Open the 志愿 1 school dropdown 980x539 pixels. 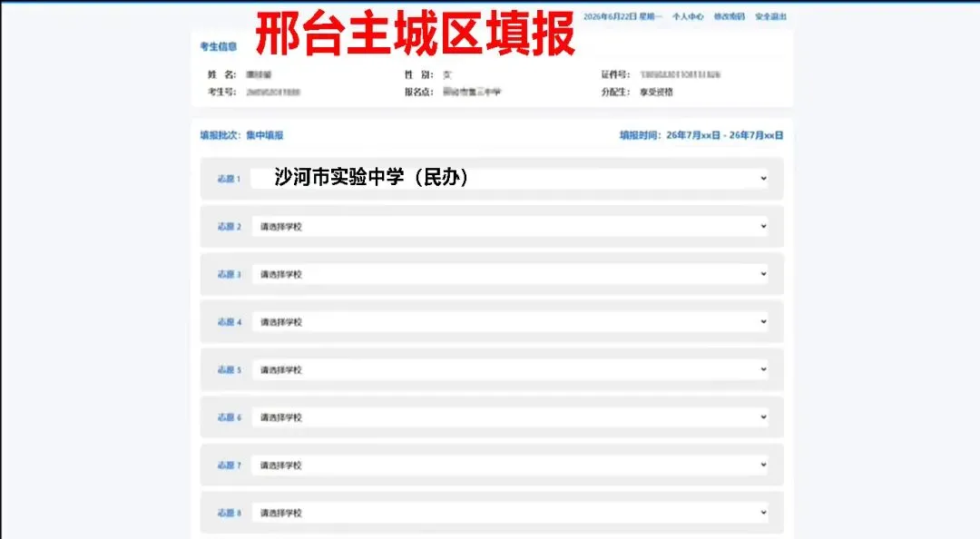pos(510,178)
